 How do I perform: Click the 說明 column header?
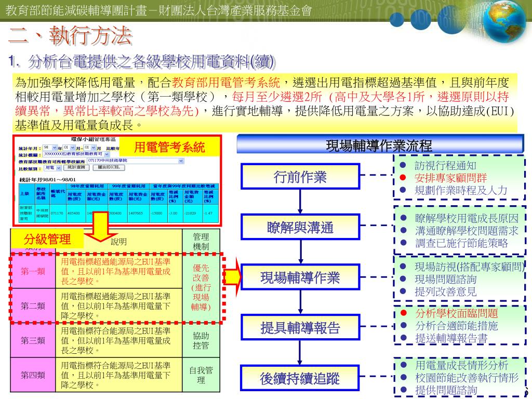[x=119, y=242]
